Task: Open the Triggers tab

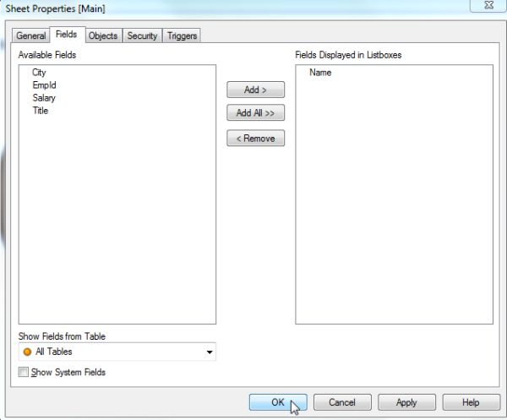Action: point(182,35)
